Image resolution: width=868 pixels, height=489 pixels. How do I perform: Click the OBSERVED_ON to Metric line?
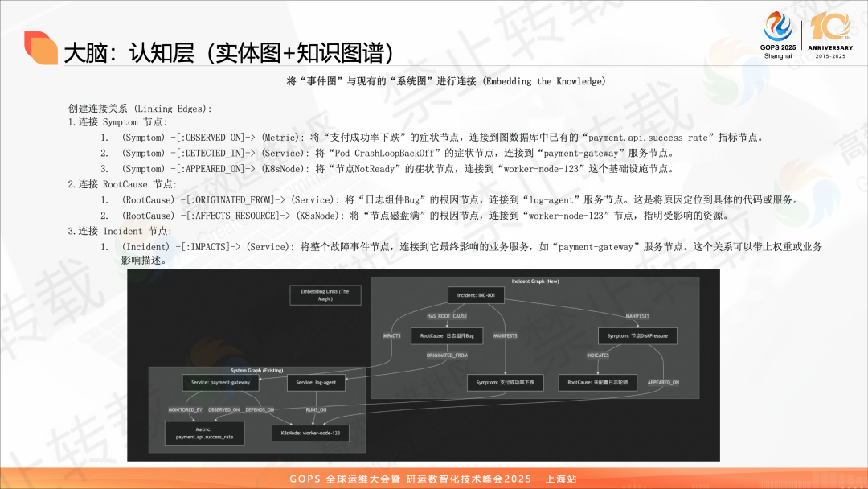pyautogui.click(x=432, y=138)
